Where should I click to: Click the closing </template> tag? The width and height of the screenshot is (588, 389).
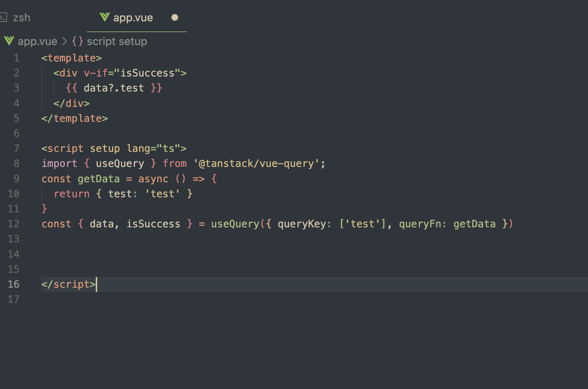[74, 118]
